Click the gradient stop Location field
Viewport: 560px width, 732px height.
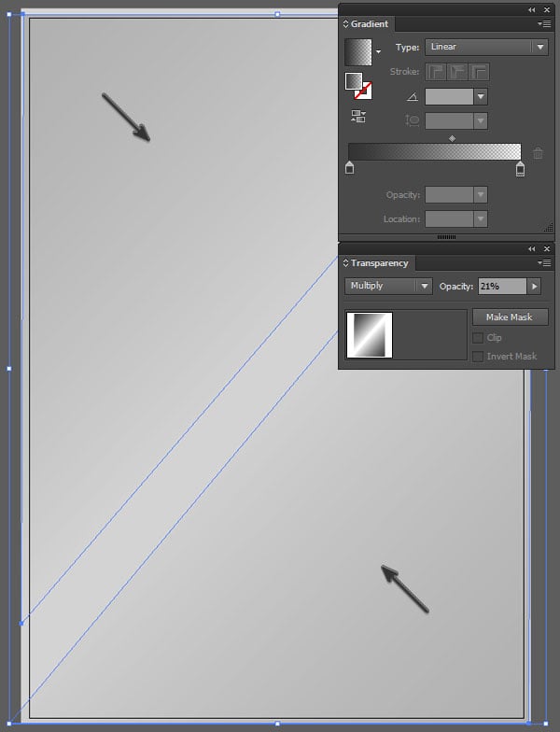[449, 218]
